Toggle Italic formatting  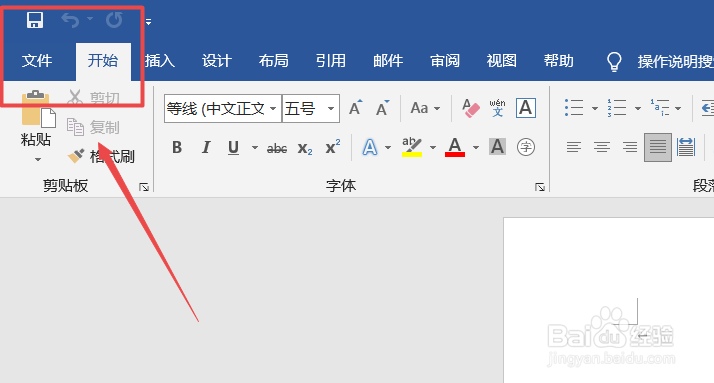pyautogui.click(x=206, y=147)
